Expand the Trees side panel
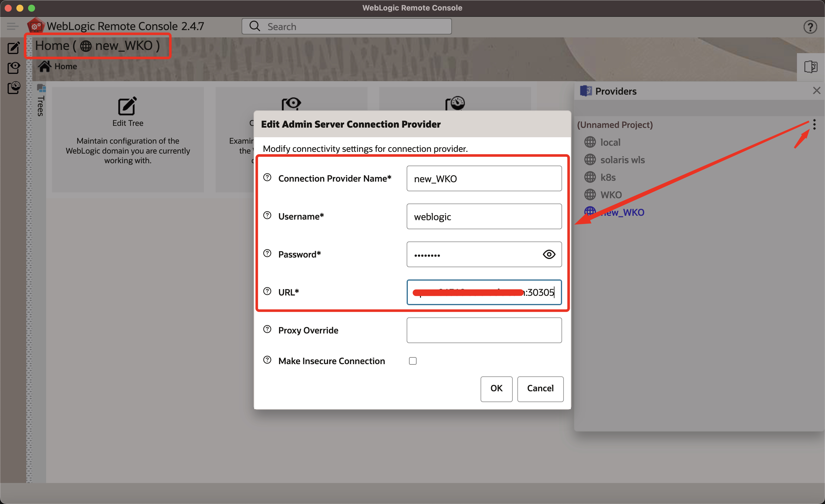The image size is (825, 504). point(41,100)
